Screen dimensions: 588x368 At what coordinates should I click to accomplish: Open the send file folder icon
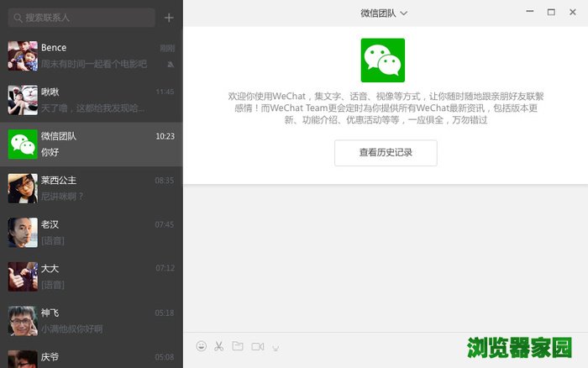click(238, 346)
